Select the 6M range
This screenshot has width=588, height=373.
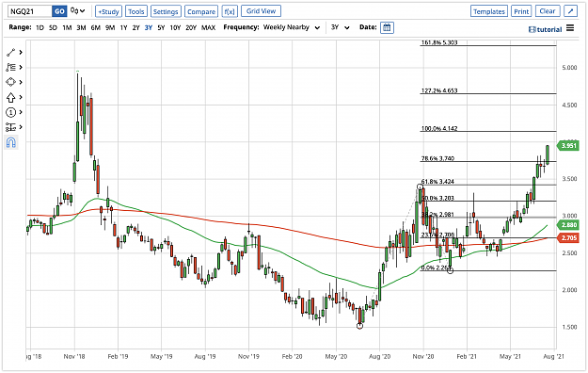coord(96,27)
